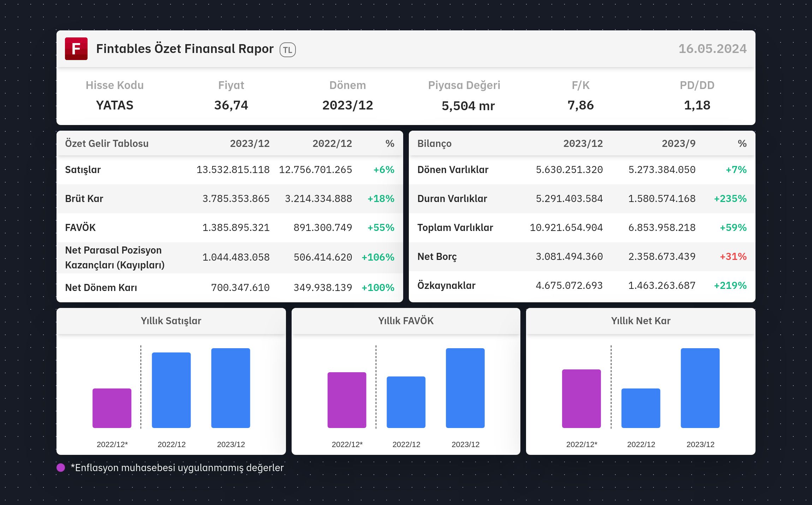The width and height of the screenshot is (812, 505).
Task: Click the purple legend dot for inflation note
Action: 61,468
